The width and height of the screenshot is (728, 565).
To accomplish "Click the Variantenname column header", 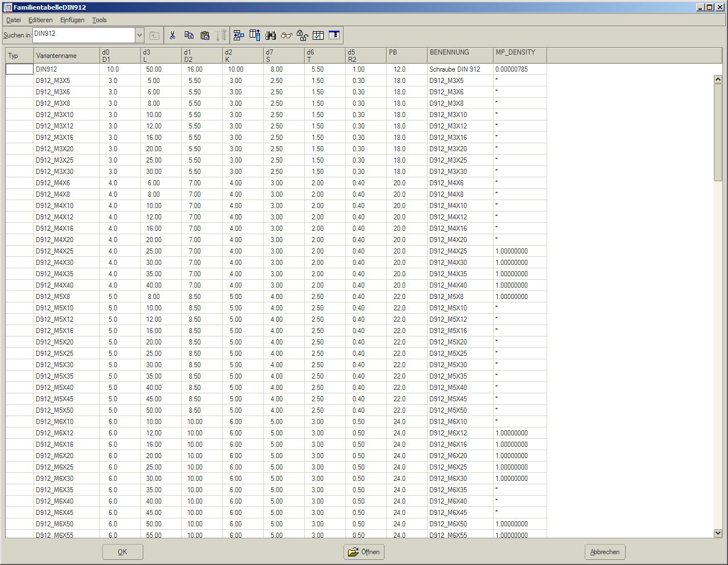I will click(x=67, y=56).
